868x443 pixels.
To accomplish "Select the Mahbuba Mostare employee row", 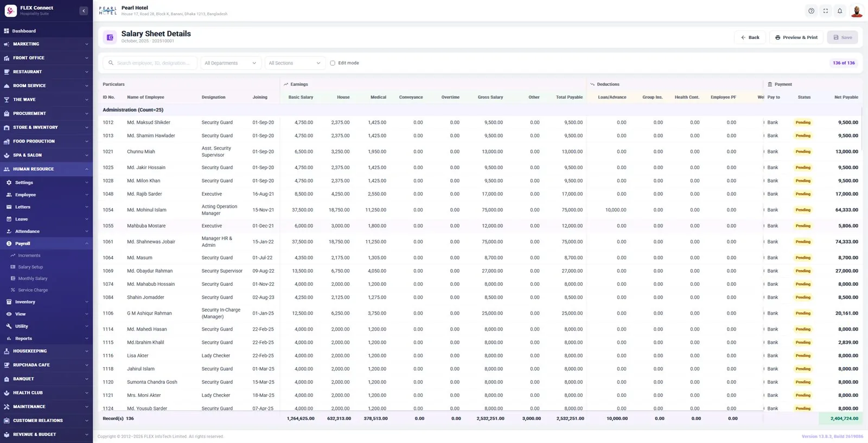I will pos(480,226).
